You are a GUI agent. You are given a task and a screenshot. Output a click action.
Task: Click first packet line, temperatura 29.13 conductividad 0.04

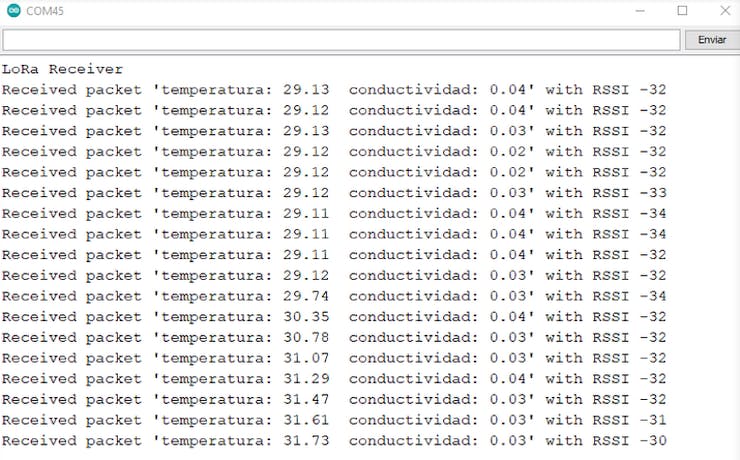point(333,90)
